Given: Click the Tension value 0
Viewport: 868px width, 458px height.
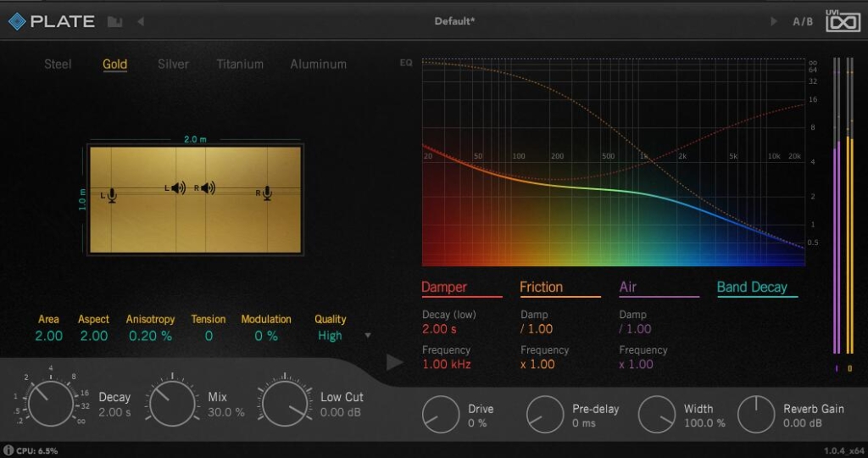Looking at the screenshot, I should [209, 336].
